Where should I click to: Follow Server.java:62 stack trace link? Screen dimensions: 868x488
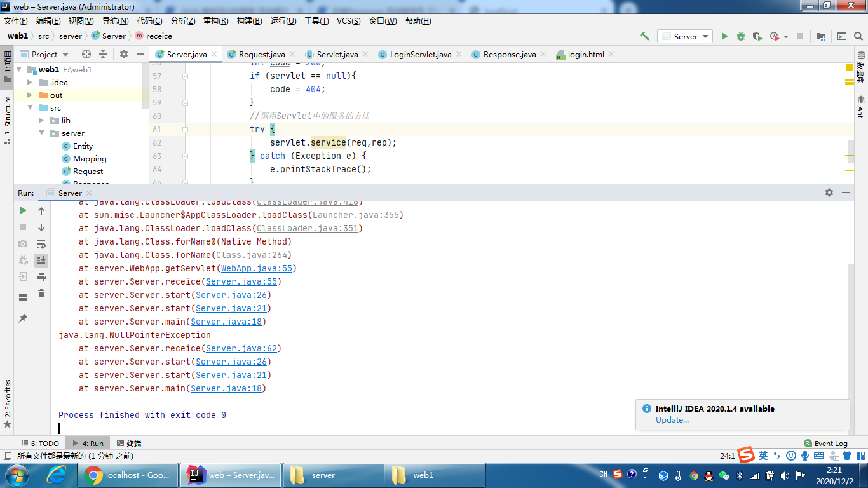[241, 348]
